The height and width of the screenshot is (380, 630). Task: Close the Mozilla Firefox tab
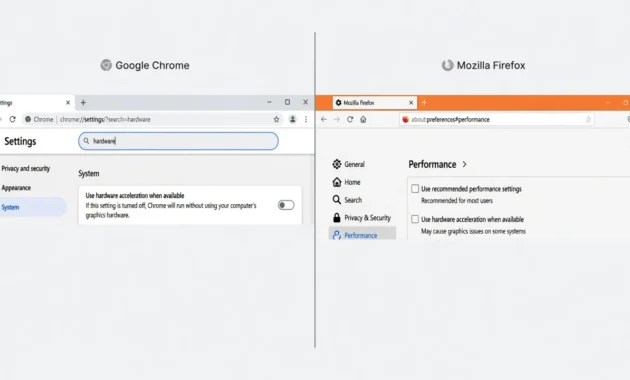[x=411, y=103]
